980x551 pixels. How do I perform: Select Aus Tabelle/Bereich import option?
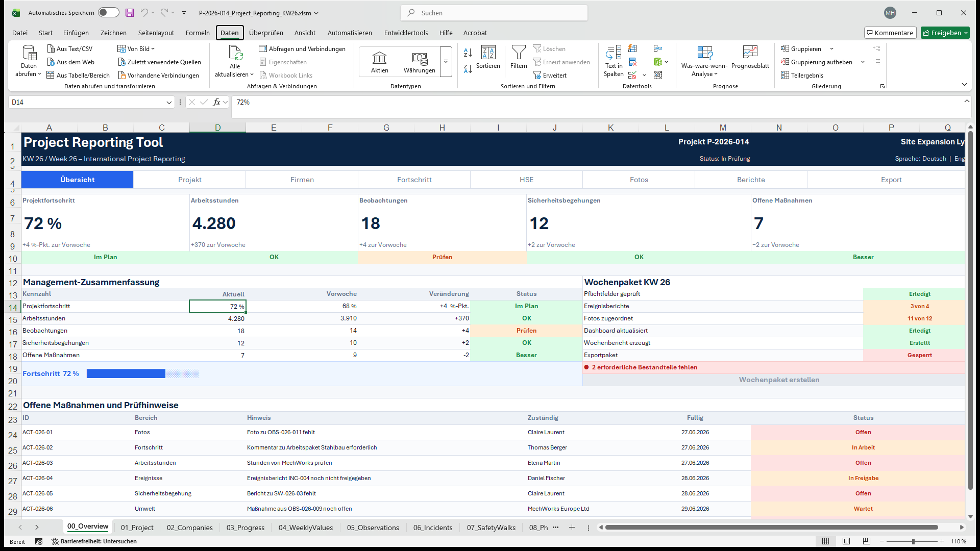(78, 75)
